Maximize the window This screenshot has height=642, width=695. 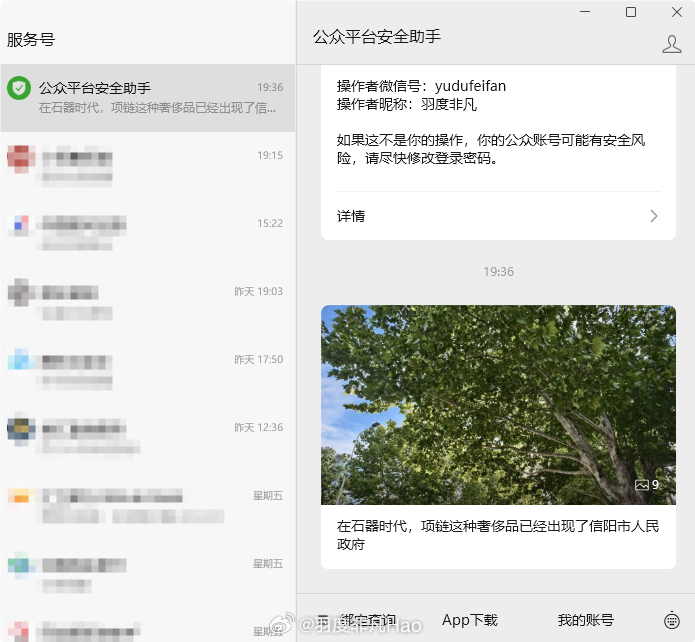(631, 12)
